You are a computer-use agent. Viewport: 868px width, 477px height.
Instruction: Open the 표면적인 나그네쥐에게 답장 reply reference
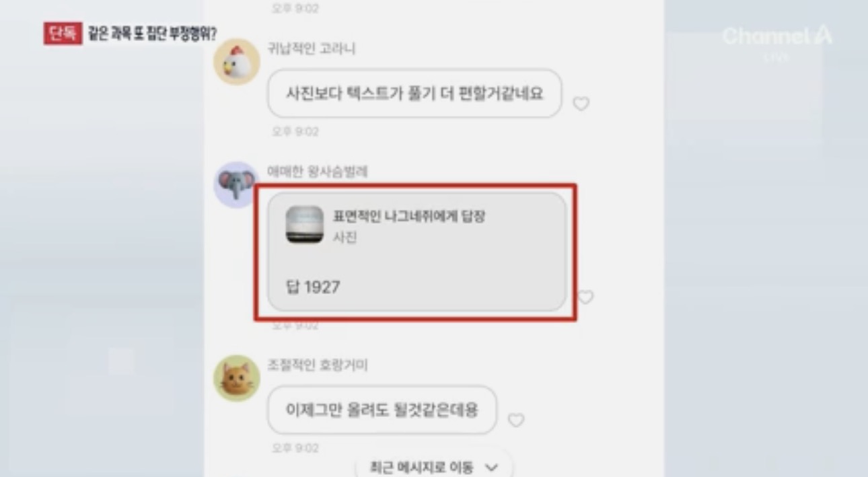pos(409,217)
